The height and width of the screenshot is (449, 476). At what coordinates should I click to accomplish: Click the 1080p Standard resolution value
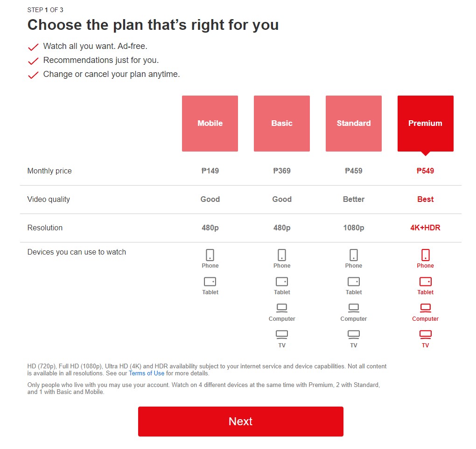(354, 228)
